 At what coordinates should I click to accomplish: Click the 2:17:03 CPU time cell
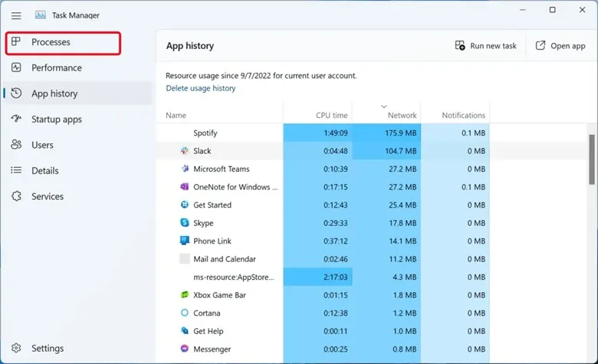click(x=317, y=277)
